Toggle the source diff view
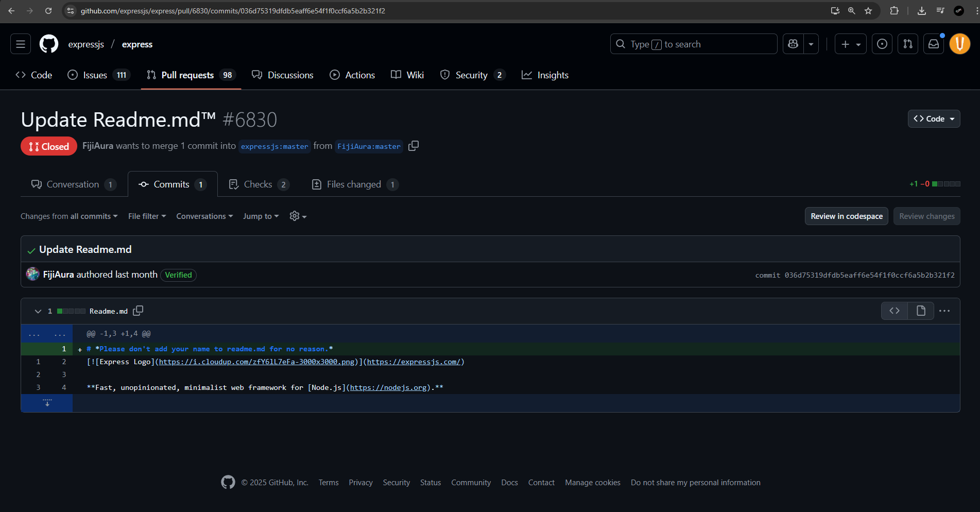The image size is (980, 512). 895,311
